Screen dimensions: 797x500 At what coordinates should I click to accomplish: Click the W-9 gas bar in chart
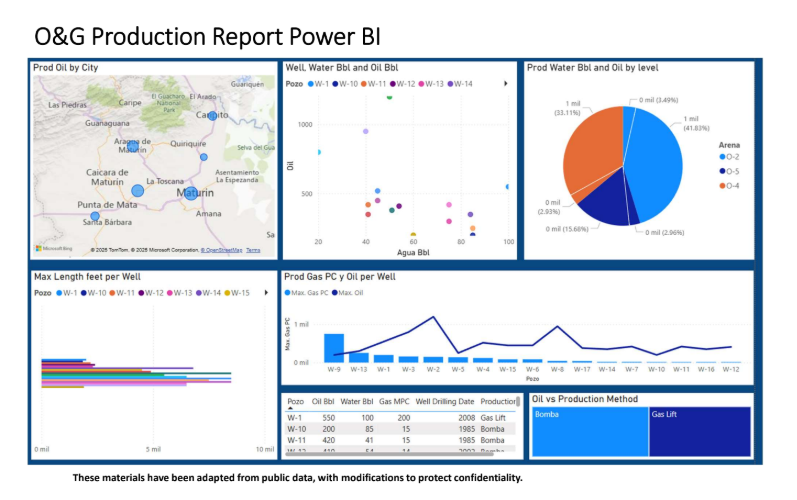coord(333,347)
